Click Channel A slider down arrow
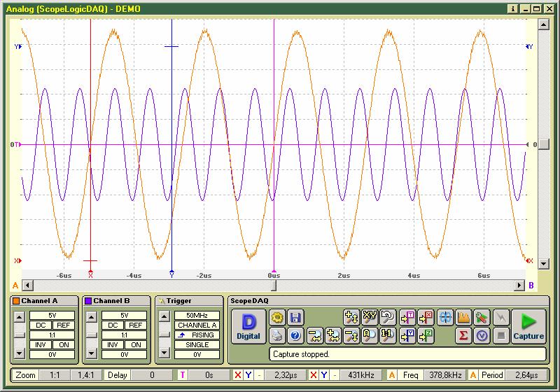Viewport: 560px width, 392px height. [x=20, y=353]
